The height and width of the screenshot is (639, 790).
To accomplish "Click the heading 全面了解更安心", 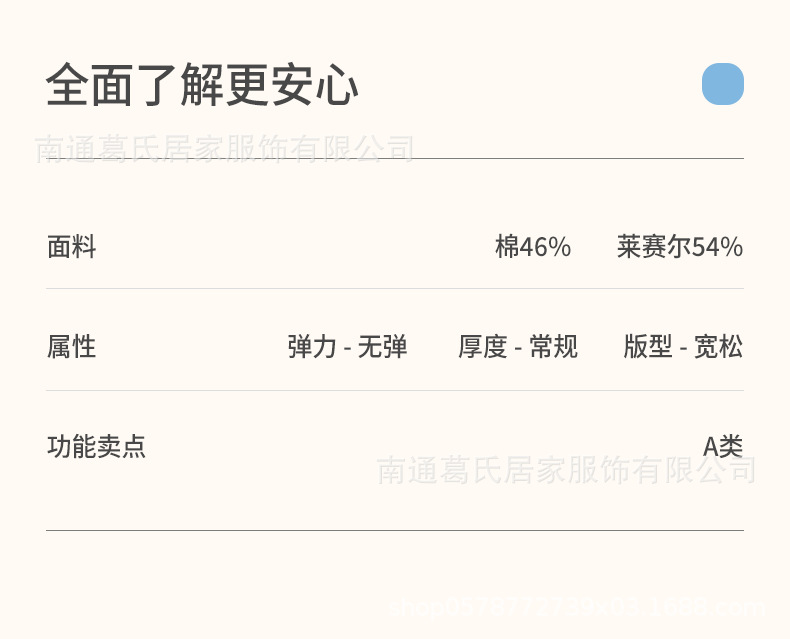I will click(202, 86).
